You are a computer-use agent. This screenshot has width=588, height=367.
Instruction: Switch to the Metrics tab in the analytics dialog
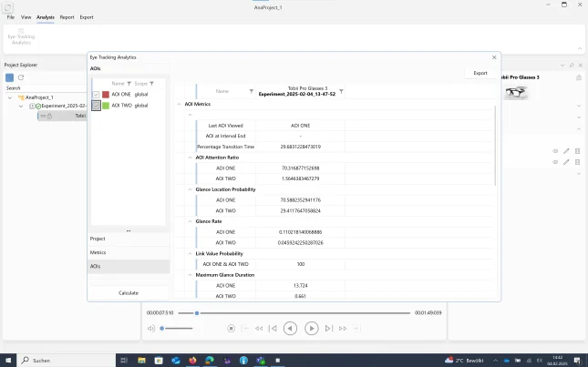pyautogui.click(x=129, y=253)
